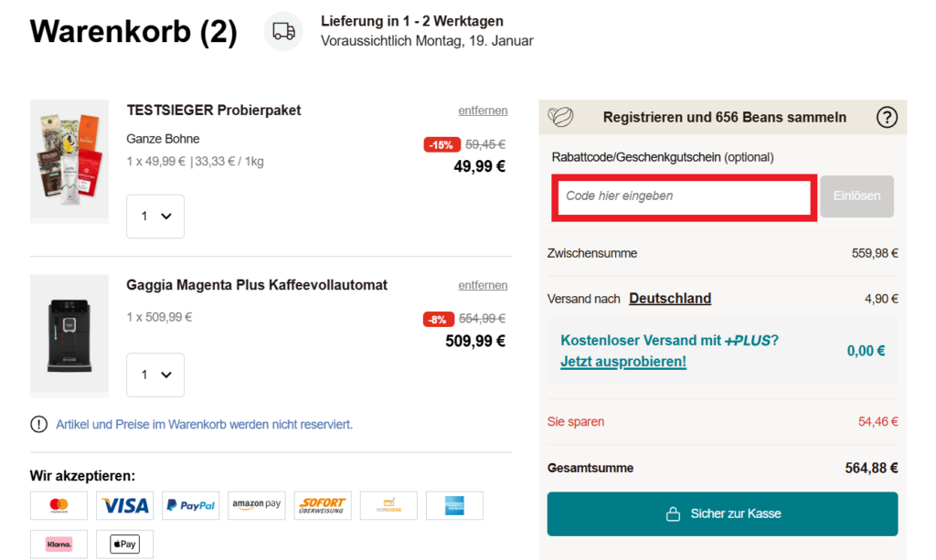The width and height of the screenshot is (936, 560).
Task: Click the delivery truck shipping icon
Action: point(282,31)
